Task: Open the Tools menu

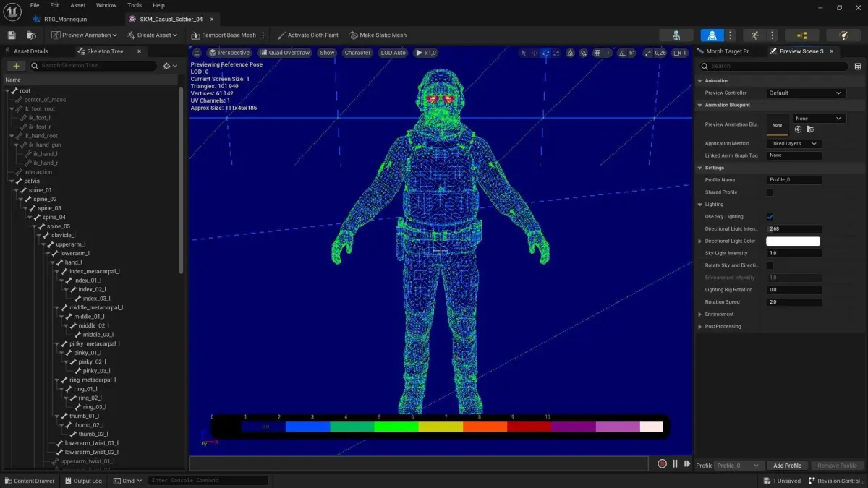Action: point(135,5)
